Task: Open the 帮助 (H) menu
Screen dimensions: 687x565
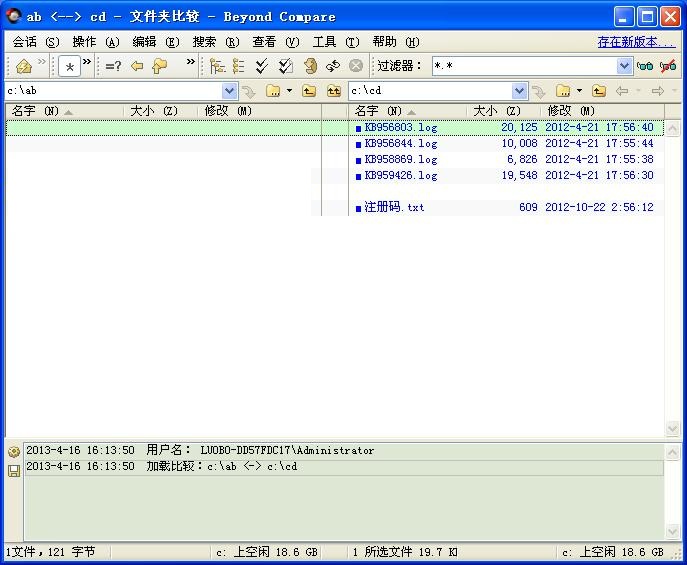Action: point(396,42)
